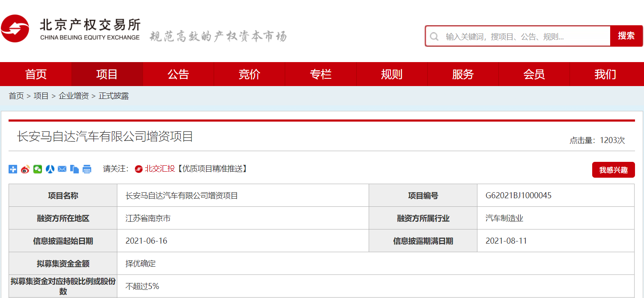Go to the 竞价 navigation section
This screenshot has height=298, width=644.
point(249,74)
